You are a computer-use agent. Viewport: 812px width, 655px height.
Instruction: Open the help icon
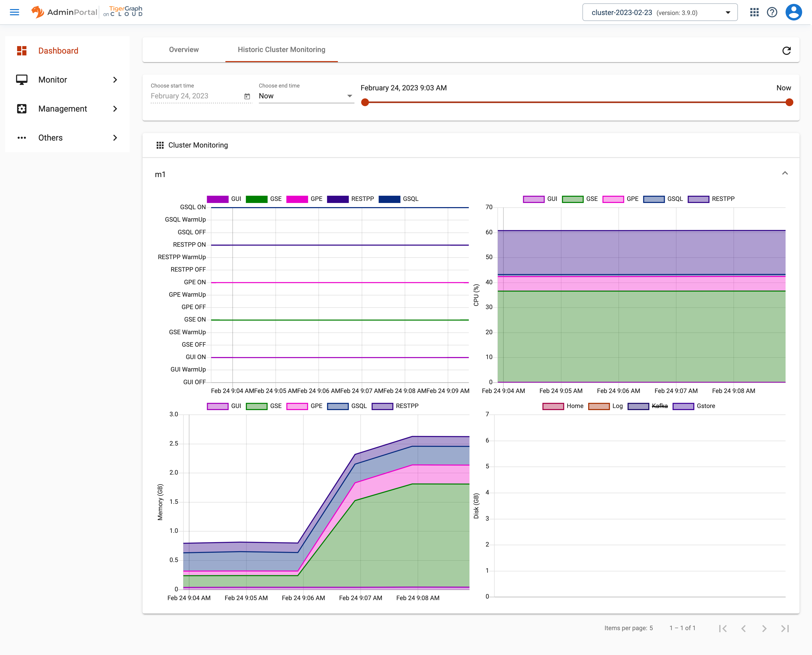pos(772,12)
